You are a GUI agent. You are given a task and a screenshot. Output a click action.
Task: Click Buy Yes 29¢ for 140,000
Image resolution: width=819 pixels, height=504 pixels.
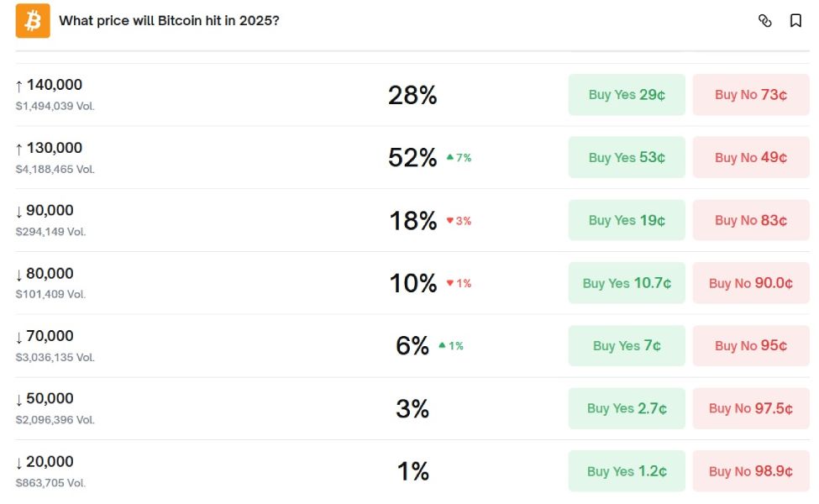pos(627,95)
